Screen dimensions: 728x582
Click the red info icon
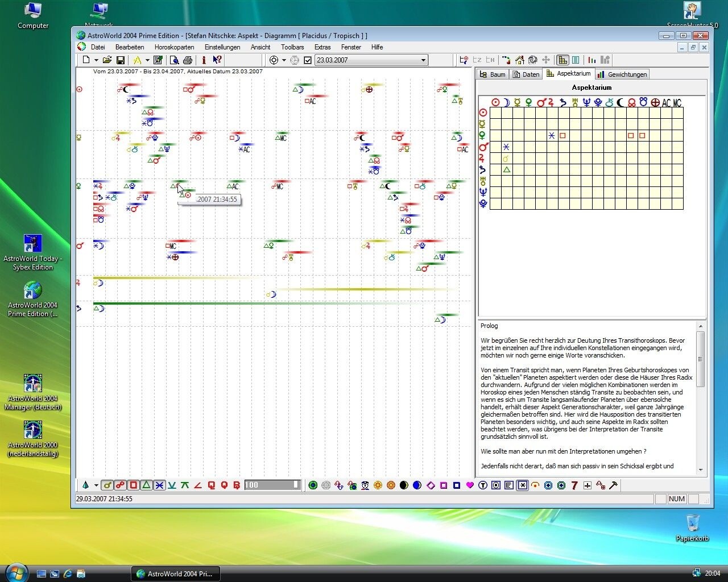point(204,60)
